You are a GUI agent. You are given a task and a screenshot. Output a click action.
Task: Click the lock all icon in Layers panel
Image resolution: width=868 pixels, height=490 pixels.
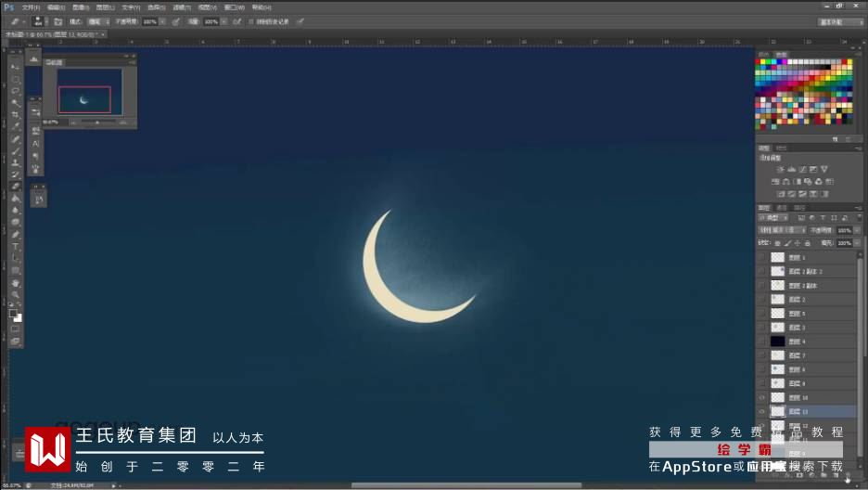(x=808, y=243)
